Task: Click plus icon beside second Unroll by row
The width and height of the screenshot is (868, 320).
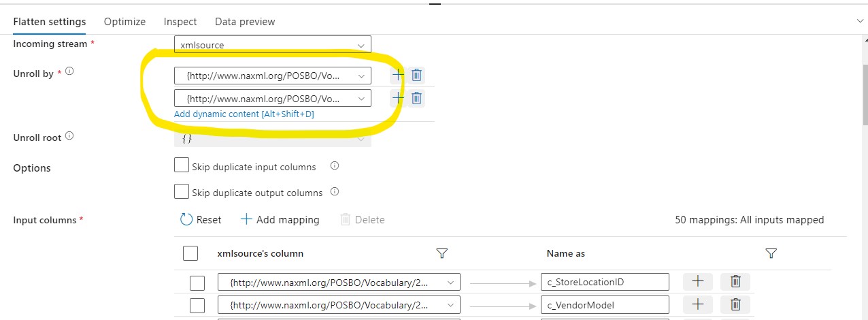Action: [398, 98]
